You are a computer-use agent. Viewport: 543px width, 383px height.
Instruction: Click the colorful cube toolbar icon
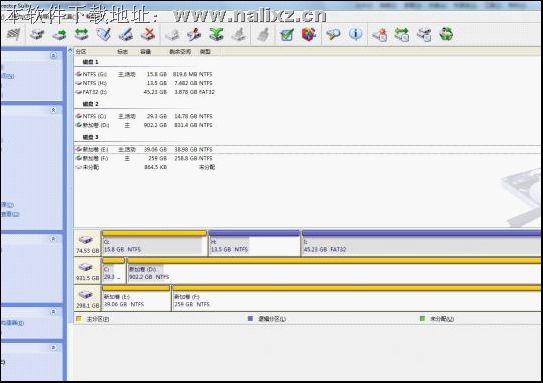point(309,34)
